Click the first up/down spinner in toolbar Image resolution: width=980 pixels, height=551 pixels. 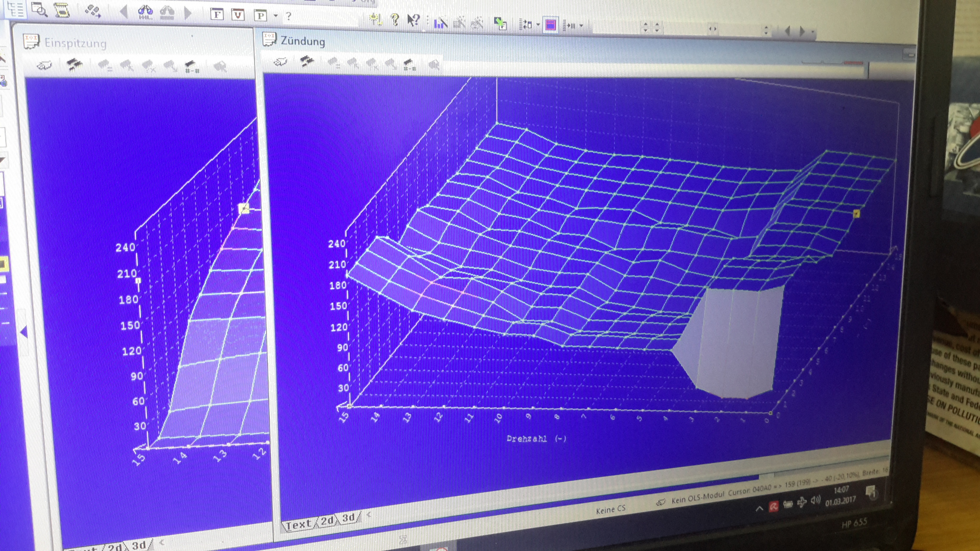646,27
